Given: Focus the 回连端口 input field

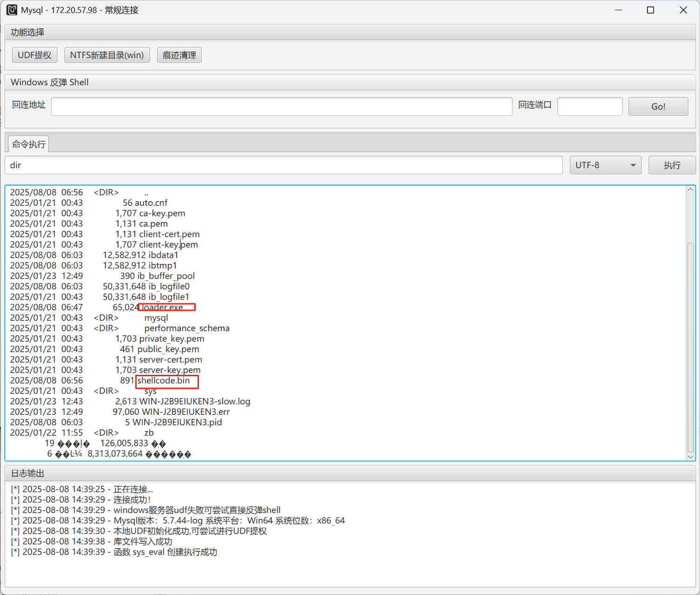Looking at the screenshot, I should tap(590, 106).
